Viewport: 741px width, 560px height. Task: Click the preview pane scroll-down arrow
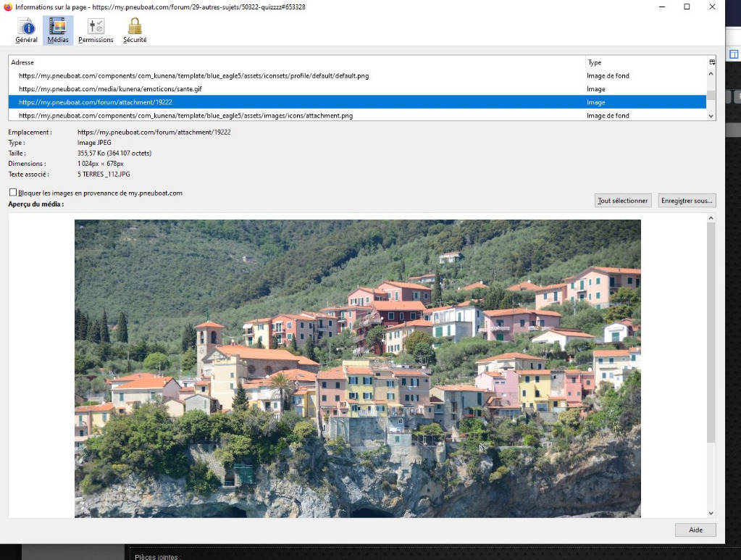[711, 513]
